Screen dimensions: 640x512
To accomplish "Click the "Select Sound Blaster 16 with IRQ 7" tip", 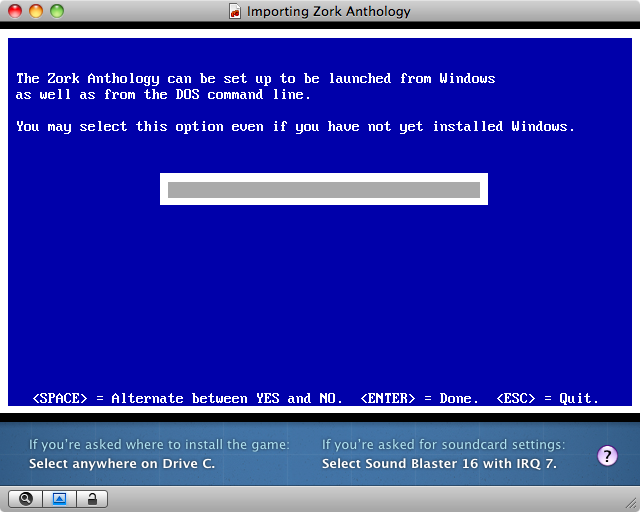I will (x=439, y=464).
